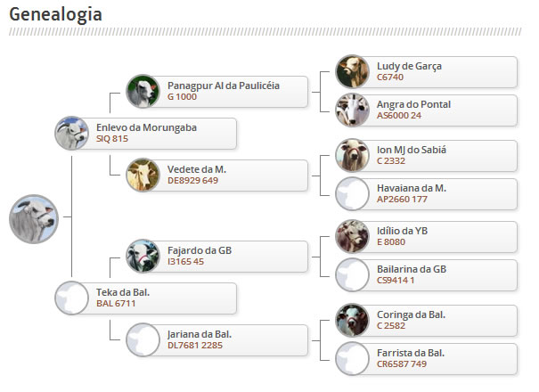
Task: Click Enlevo da Morungaba name text
Action: click(146, 127)
